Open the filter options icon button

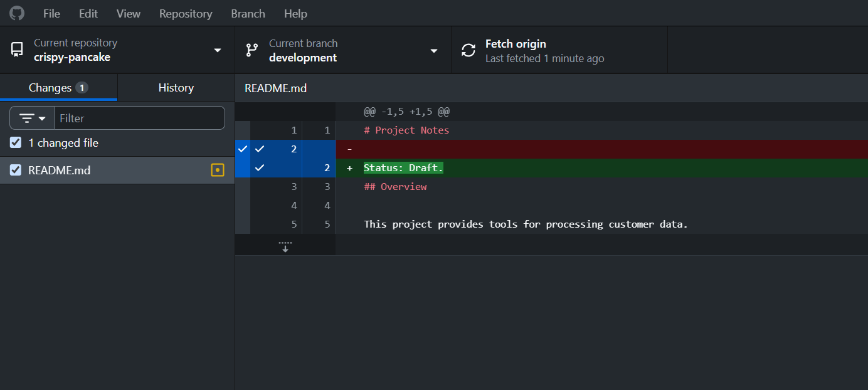[33, 118]
